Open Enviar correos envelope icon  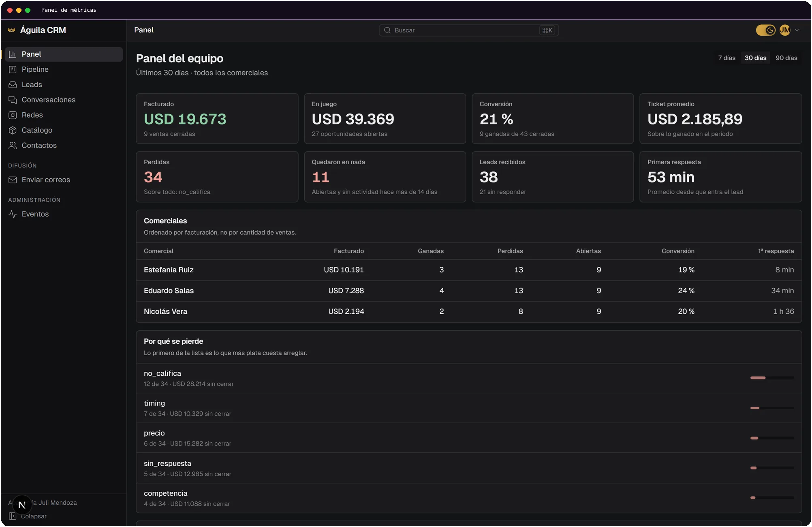pyautogui.click(x=13, y=180)
